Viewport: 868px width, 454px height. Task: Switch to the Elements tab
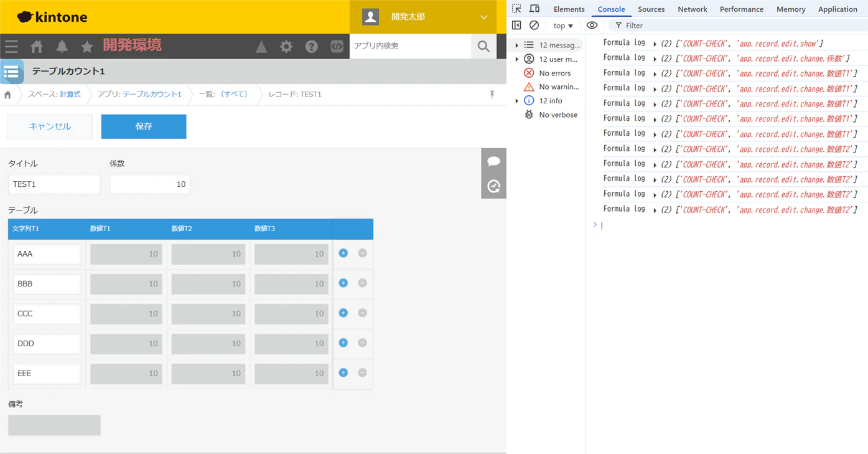click(569, 9)
